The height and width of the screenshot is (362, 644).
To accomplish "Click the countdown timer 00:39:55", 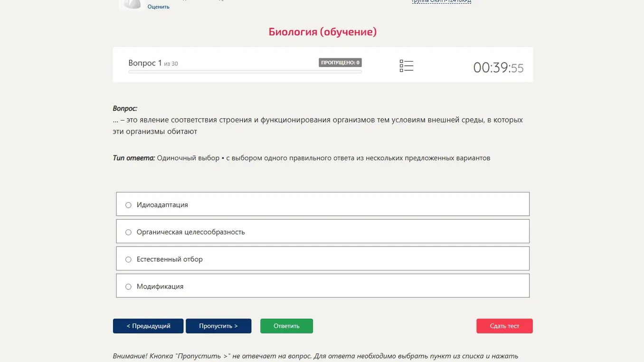I will 498,68.
